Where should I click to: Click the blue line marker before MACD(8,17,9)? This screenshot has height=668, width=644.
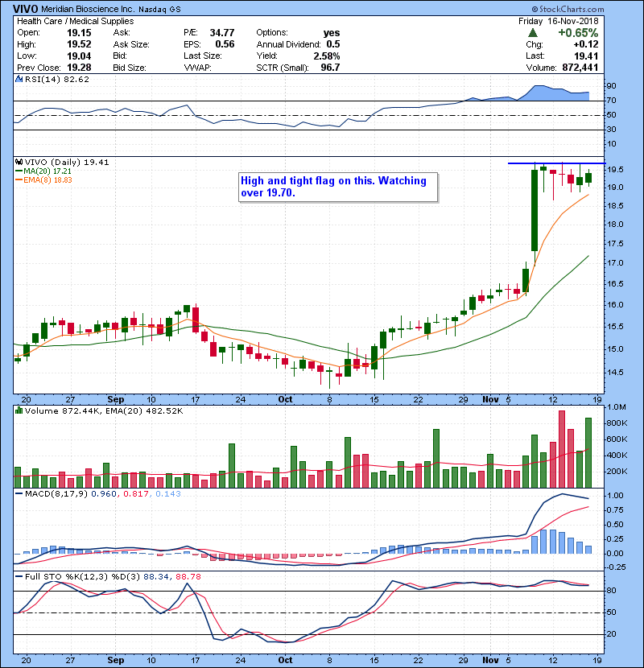pos(19,494)
